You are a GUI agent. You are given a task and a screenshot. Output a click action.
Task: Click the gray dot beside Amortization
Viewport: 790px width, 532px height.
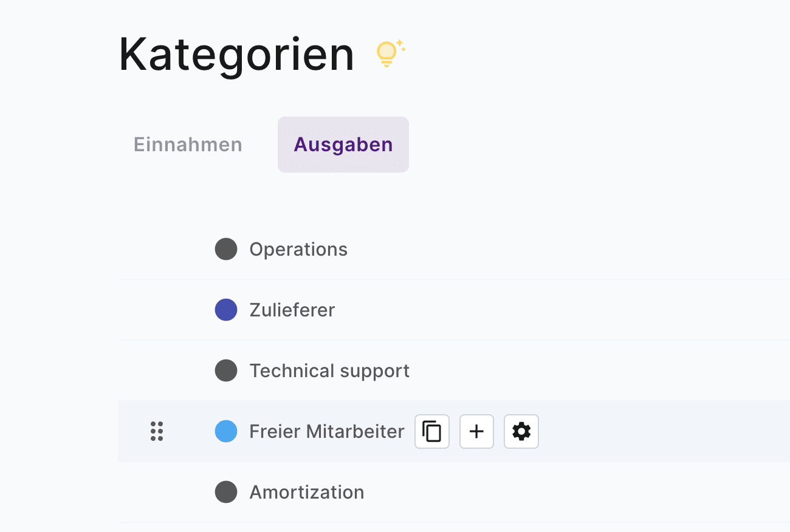(226, 492)
